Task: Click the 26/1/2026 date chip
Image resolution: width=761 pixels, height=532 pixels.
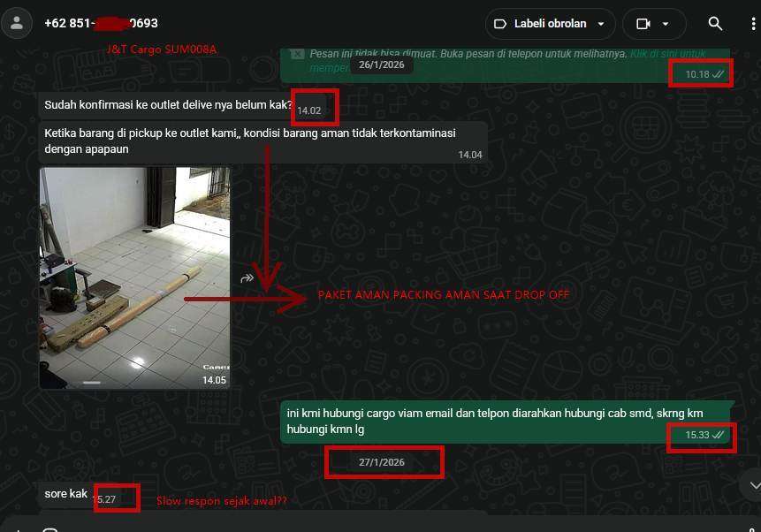Action: coord(382,65)
